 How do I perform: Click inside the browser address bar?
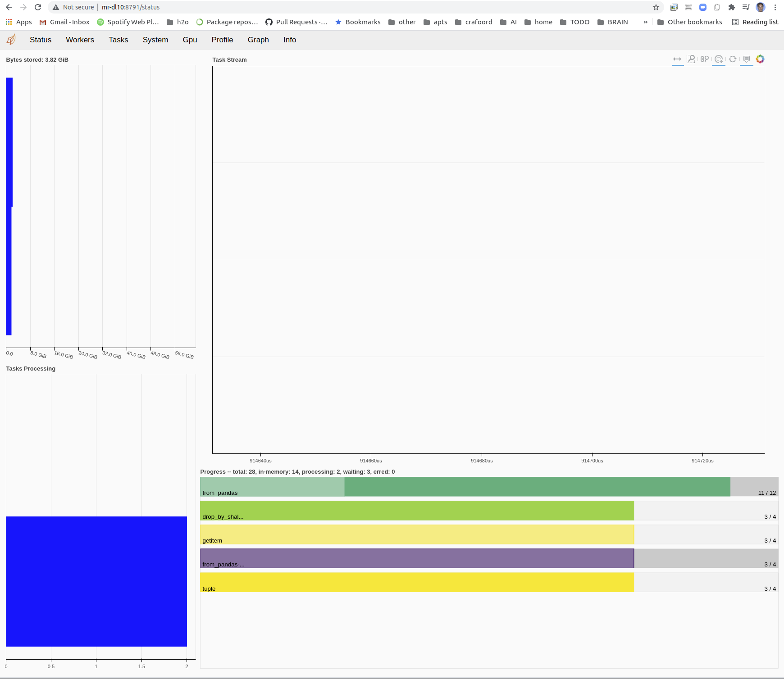[x=180, y=7]
